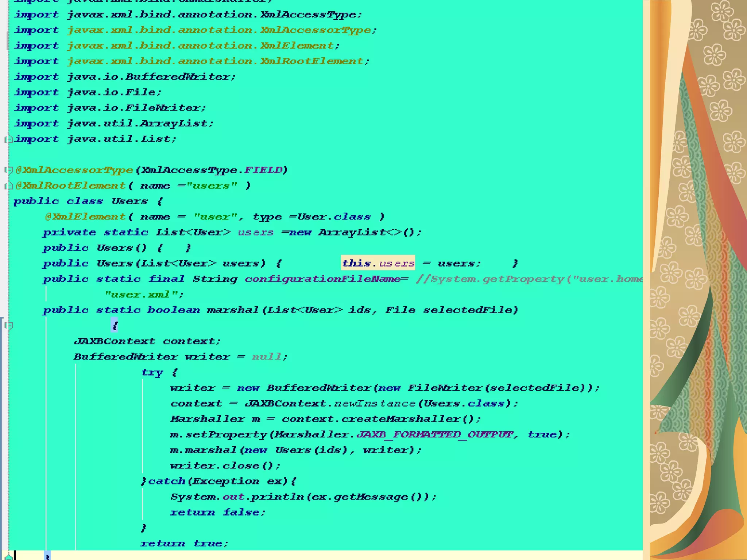Click the configurationFileName constant

[x=322, y=279]
